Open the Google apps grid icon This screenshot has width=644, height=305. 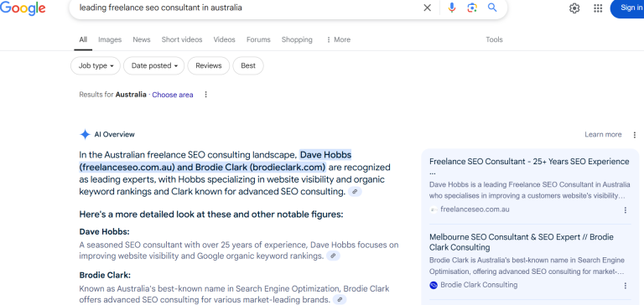tap(598, 8)
